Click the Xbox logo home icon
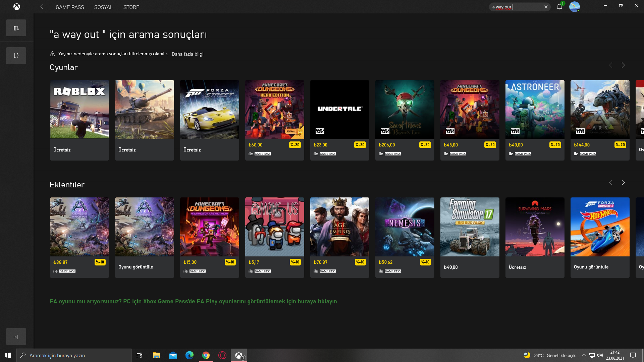Image resolution: width=644 pixels, height=362 pixels. [x=17, y=7]
